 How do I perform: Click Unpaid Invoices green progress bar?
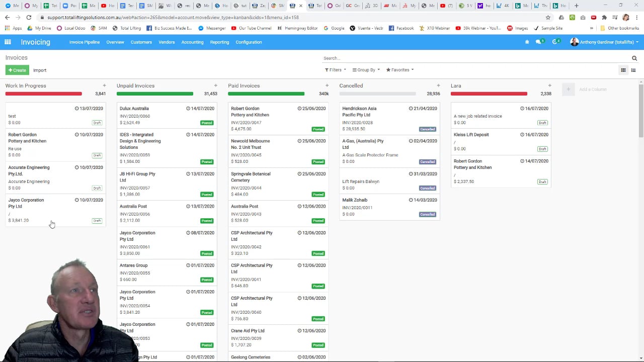[155, 94]
